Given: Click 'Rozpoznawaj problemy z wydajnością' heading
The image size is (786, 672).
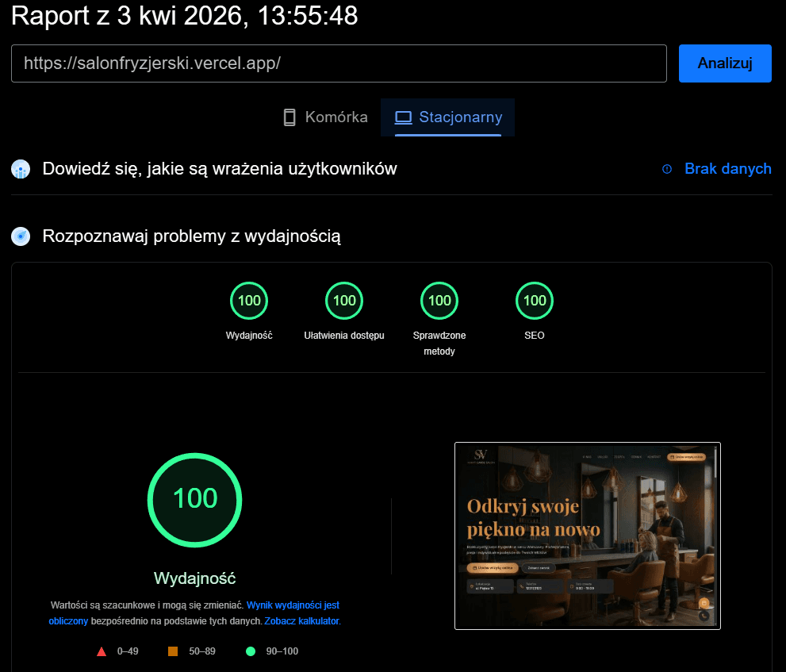Looking at the screenshot, I should point(191,236).
